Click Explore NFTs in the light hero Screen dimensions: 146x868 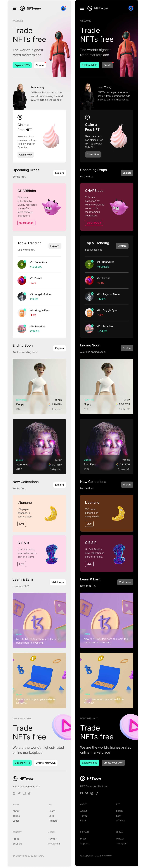22,65
